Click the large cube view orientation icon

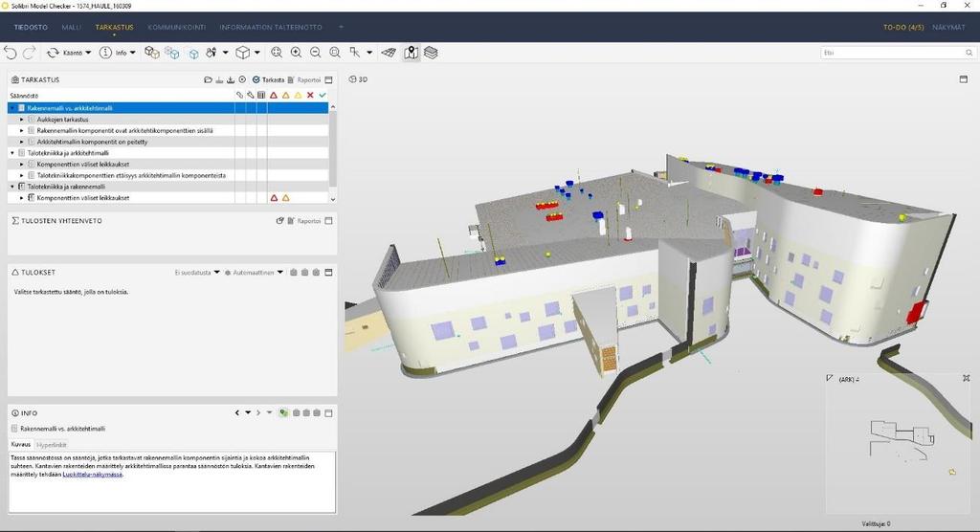point(242,53)
